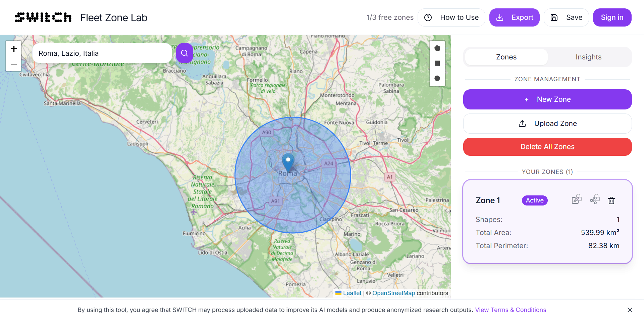Create a New Zone
This screenshot has width=644, height=320.
(547, 99)
